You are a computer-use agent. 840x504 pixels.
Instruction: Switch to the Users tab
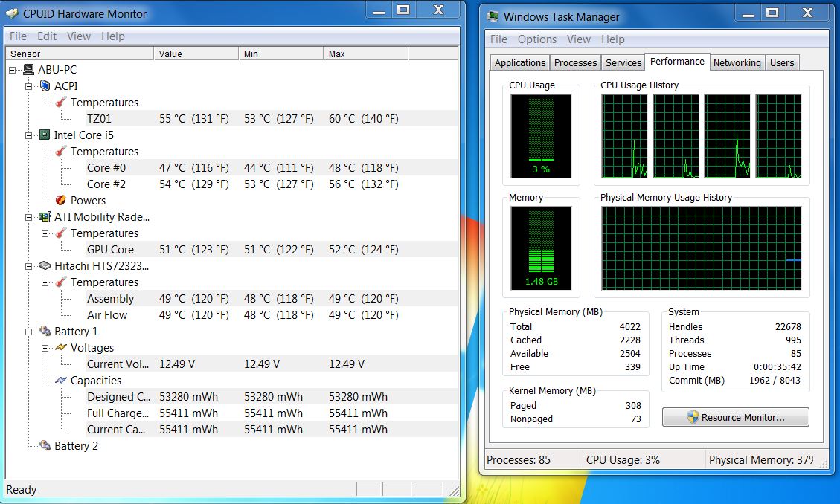pyautogui.click(x=782, y=62)
